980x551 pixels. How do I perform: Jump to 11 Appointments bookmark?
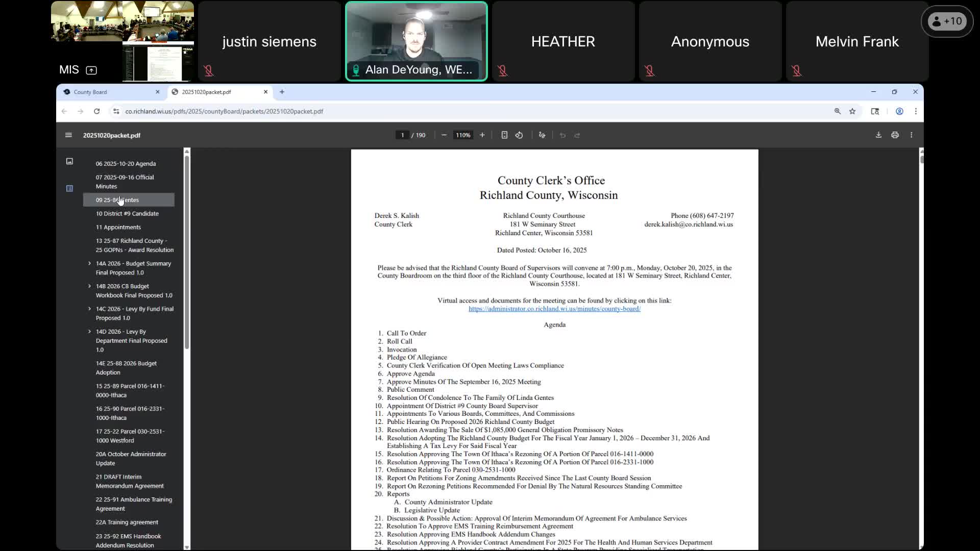(118, 227)
